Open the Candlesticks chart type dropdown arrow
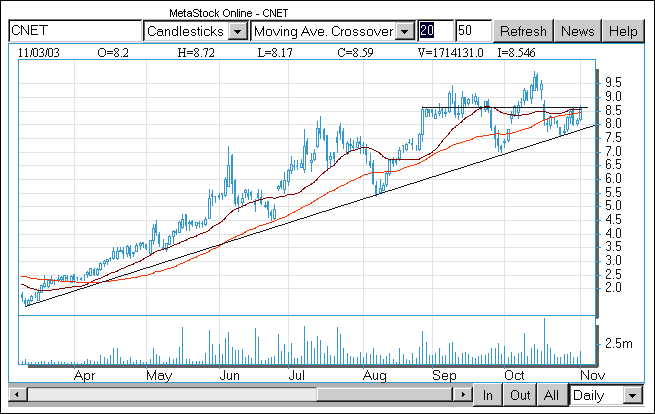Image resolution: width=655 pixels, height=414 pixels. pyautogui.click(x=238, y=31)
